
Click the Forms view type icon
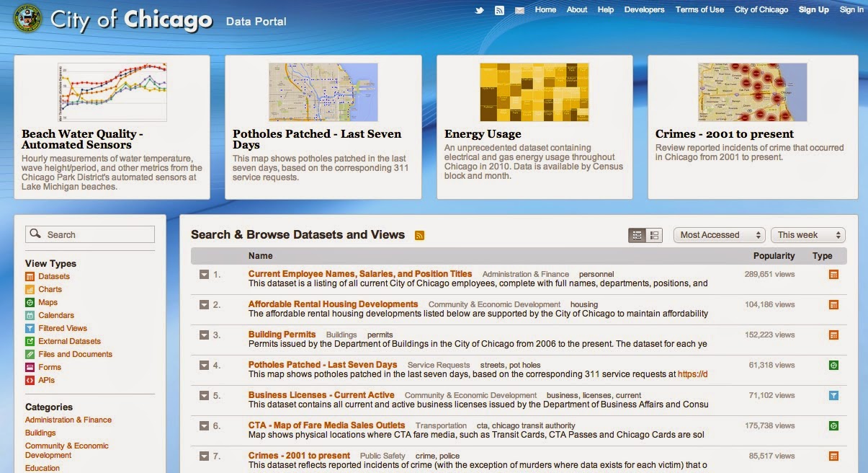30,367
